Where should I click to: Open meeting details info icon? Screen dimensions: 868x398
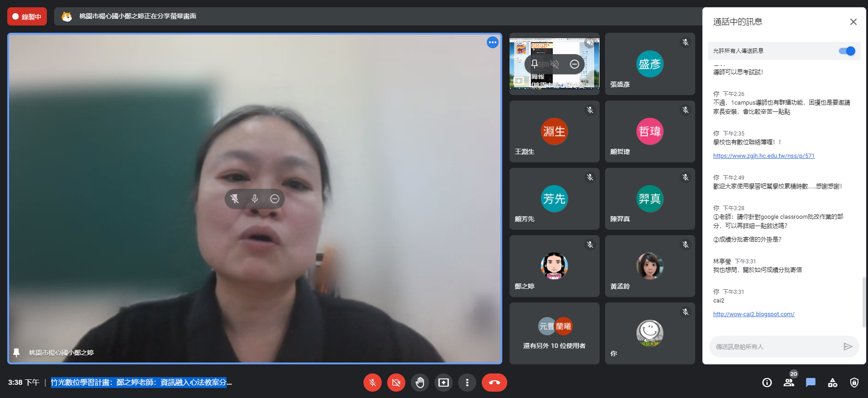click(767, 383)
